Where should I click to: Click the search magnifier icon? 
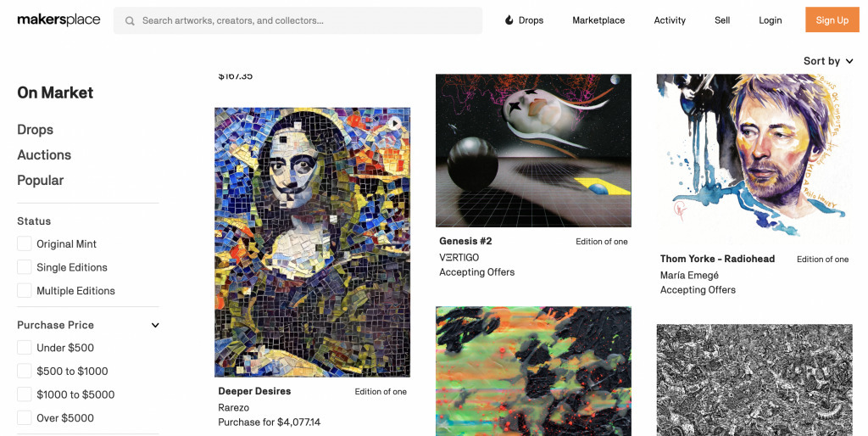(x=130, y=21)
